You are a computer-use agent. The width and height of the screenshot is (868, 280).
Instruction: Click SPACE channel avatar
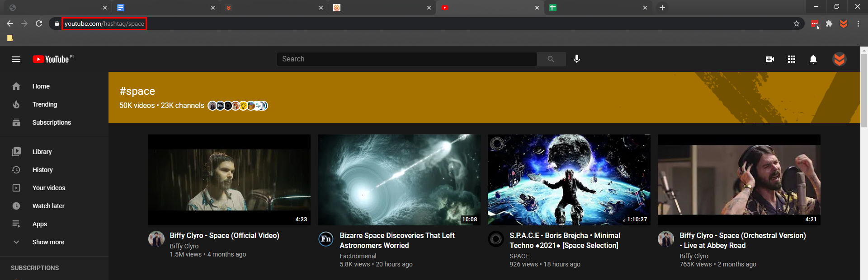pos(496,239)
